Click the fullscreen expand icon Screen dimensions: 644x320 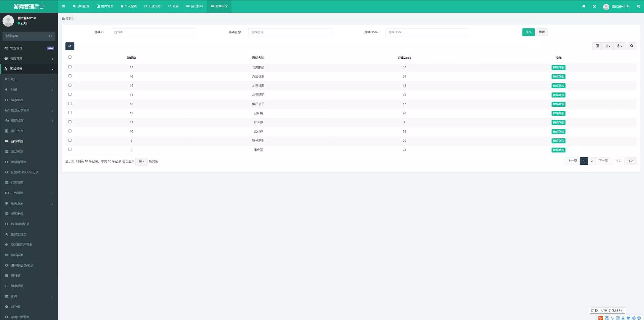pos(594,6)
